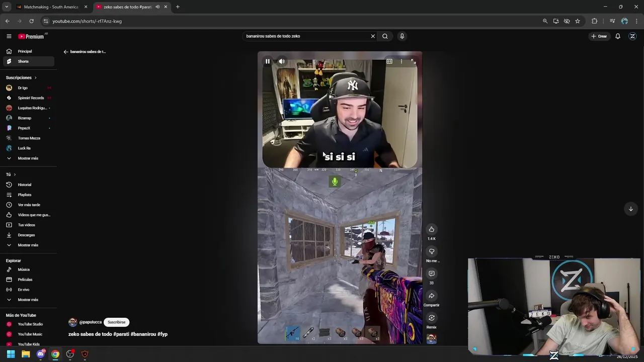The width and height of the screenshot is (644, 362).
Task: Open Historial in the sidebar
Action: 28,185
